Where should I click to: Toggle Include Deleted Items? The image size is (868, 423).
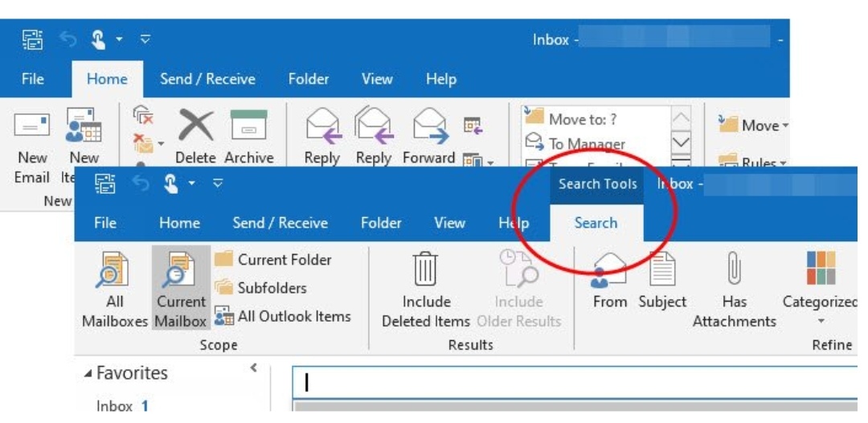[426, 289]
